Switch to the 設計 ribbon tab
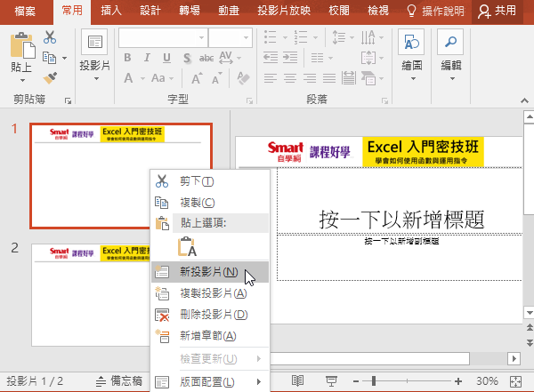The image size is (534, 392). 150,11
